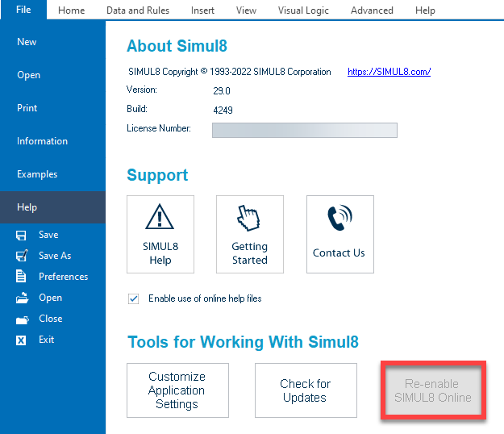
Task: Open the File tab
Action: pos(23,10)
